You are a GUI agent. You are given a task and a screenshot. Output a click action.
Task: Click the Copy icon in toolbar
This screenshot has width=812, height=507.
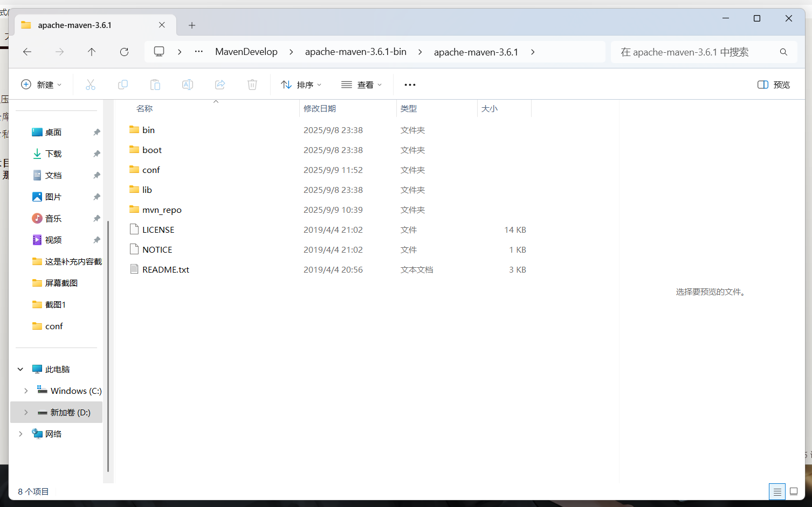tap(123, 85)
